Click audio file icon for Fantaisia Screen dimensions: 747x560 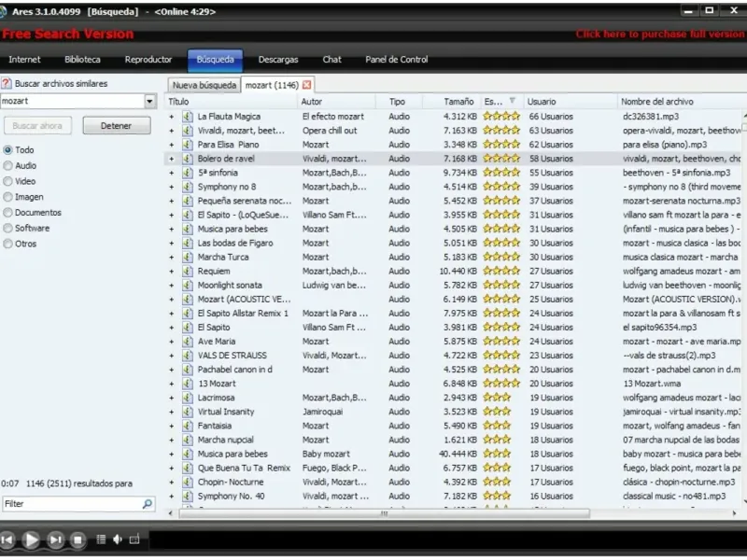(x=188, y=426)
